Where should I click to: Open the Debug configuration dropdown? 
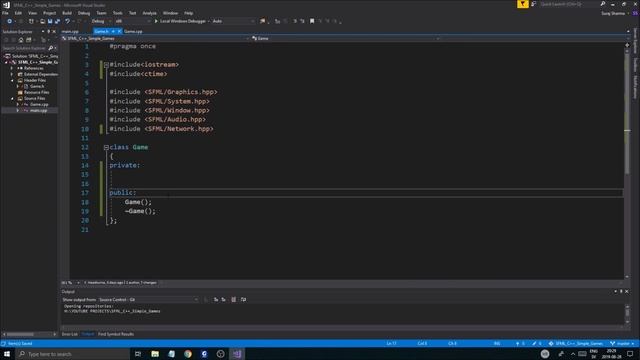[100, 21]
